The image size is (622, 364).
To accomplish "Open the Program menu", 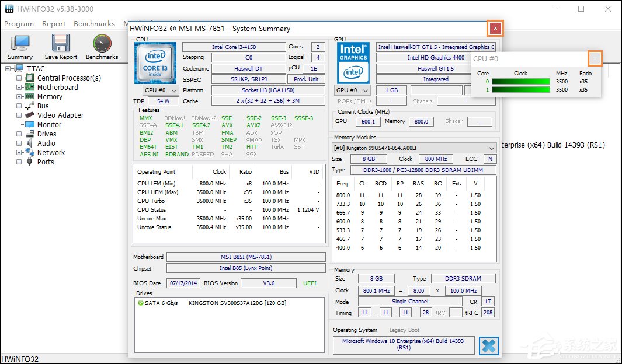I will pos(19,23).
